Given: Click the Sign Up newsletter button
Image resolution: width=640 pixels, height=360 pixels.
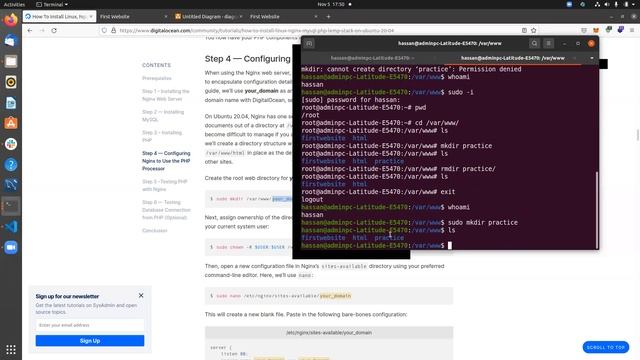Looking at the screenshot, I should tap(90, 340).
